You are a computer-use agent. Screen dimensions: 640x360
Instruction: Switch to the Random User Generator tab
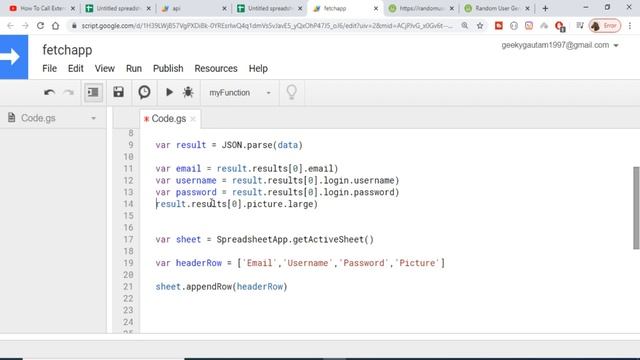point(497,8)
